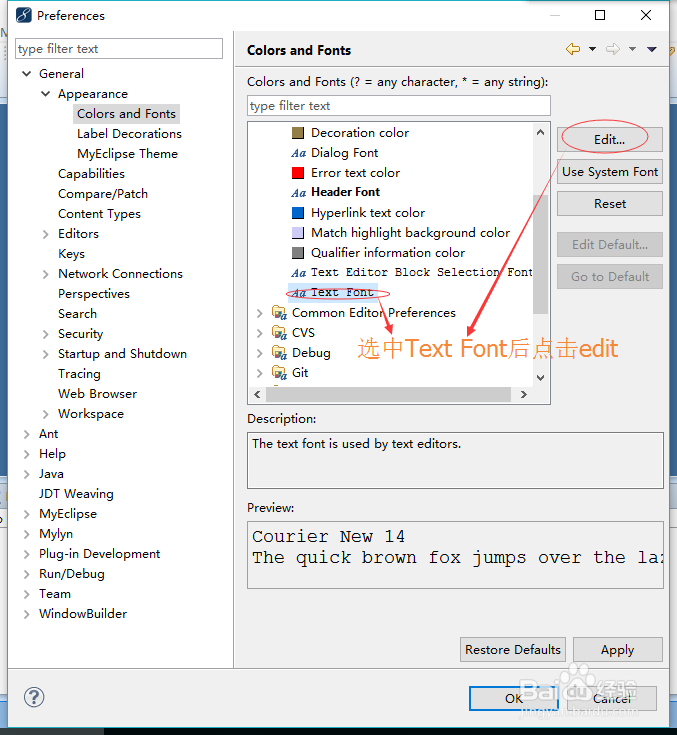Click the Text Editor Block Selection Font icon

(298, 273)
